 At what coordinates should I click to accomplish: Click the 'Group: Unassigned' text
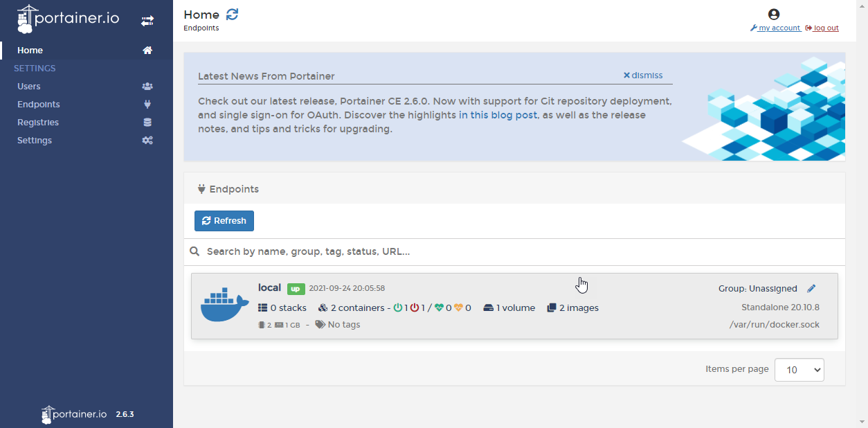pyautogui.click(x=758, y=288)
